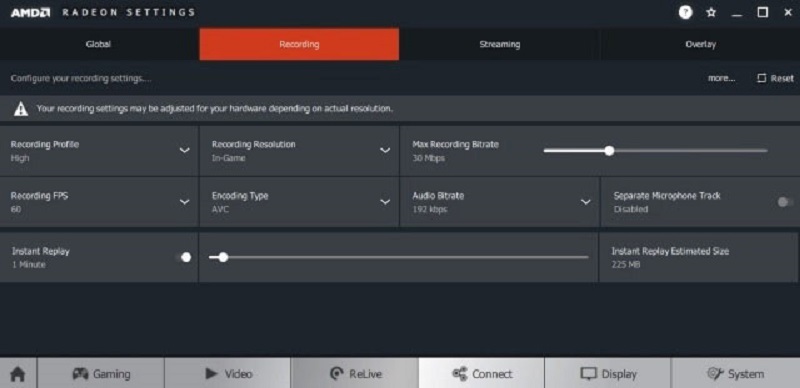800x388 pixels.
Task: Switch to the Streaming tab
Action: 499,44
